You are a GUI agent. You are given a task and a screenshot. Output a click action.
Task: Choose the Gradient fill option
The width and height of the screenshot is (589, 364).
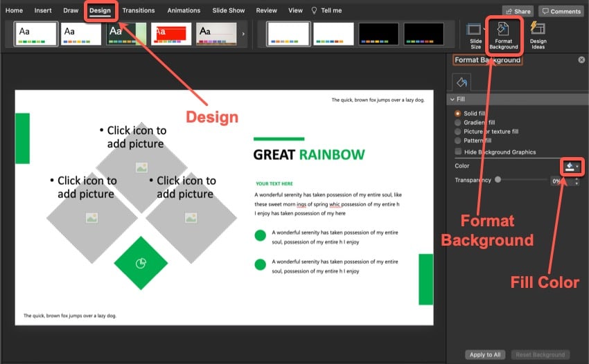457,122
